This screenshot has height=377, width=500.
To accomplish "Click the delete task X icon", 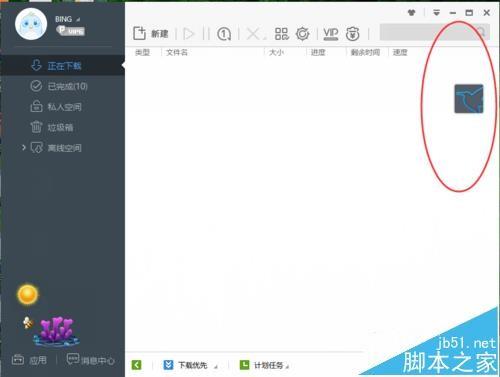I will [253, 34].
